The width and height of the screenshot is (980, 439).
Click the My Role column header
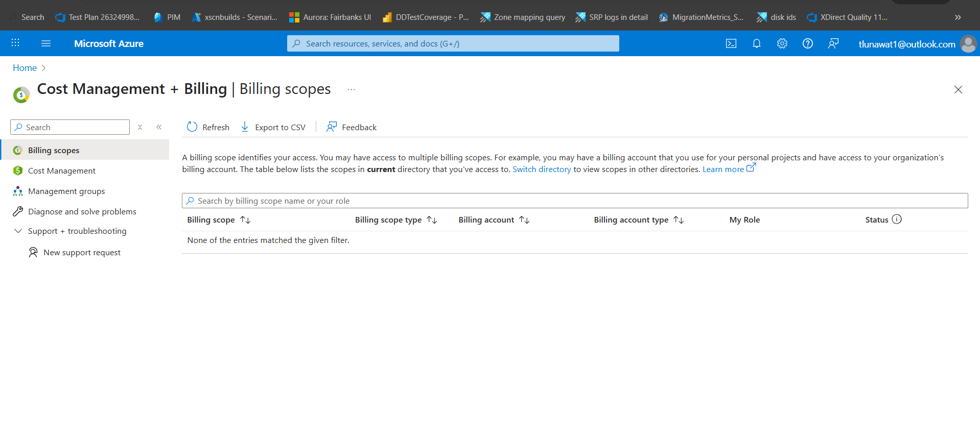744,220
